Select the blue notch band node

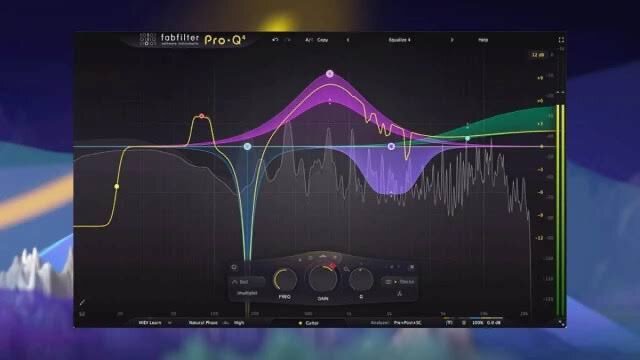[247, 147]
